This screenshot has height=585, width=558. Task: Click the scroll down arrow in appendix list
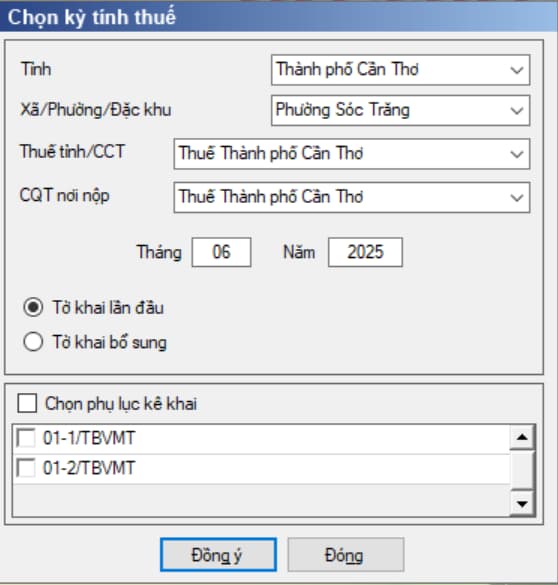pyautogui.click(x=522, y=504)
